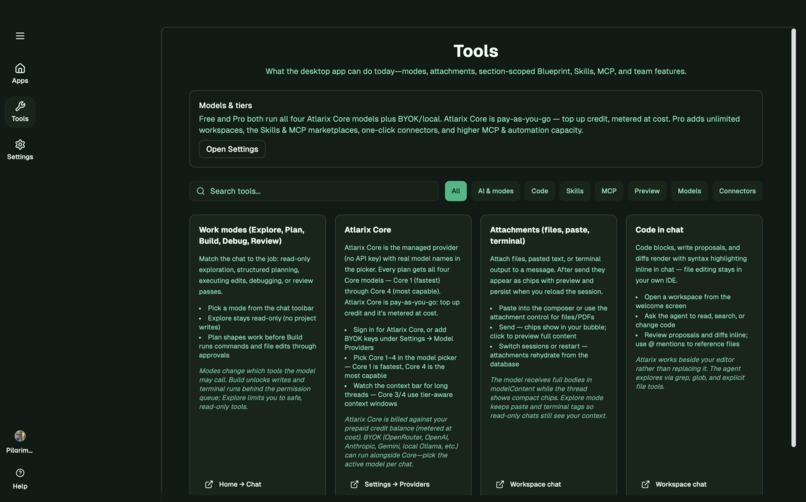
Task: Click the Attachments card title
Action: (x=540, y=235)
